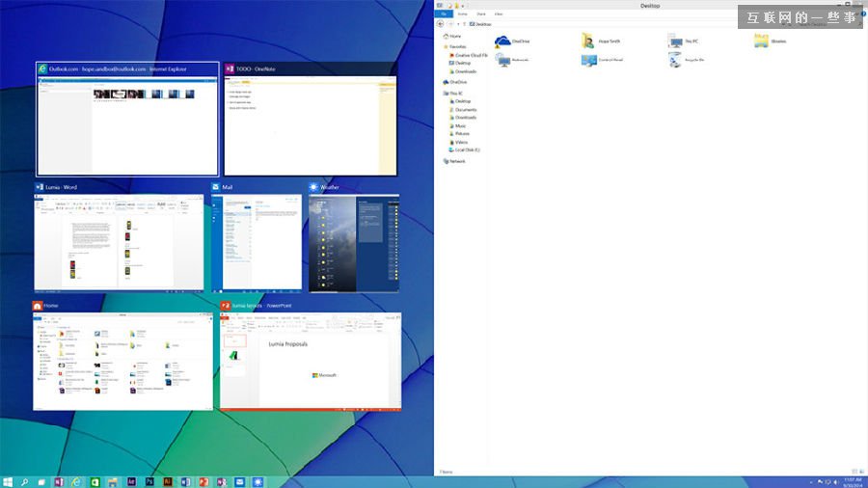Open the Windows Start button

click(x=7, y=482)
